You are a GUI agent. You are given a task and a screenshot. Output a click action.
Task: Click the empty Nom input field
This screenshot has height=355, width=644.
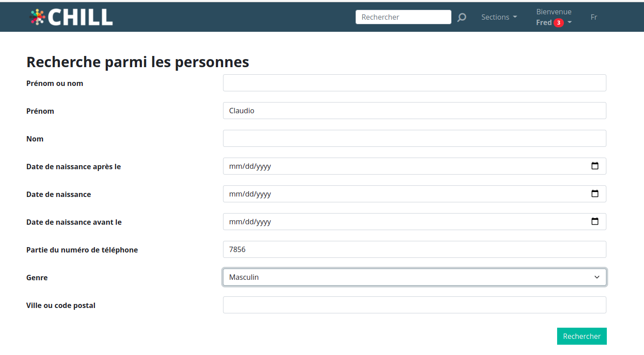click(414, 138)
